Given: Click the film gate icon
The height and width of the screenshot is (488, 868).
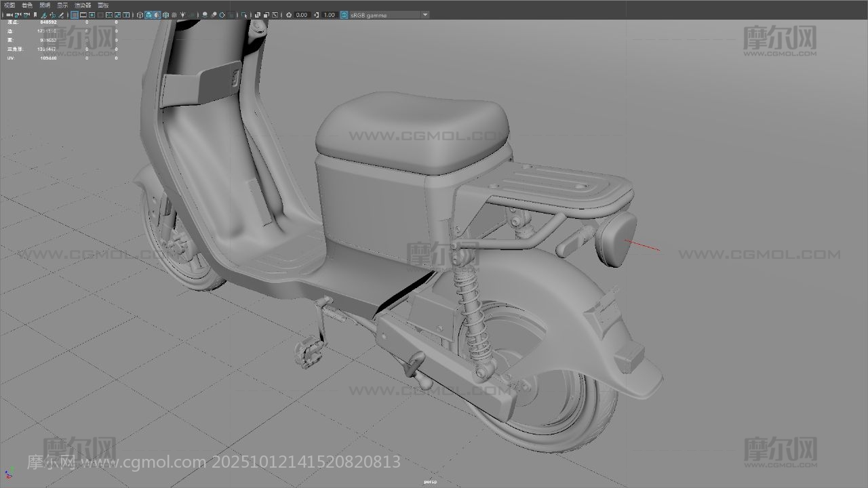Looking at the screenshot, I should click(x=83, y=14).
